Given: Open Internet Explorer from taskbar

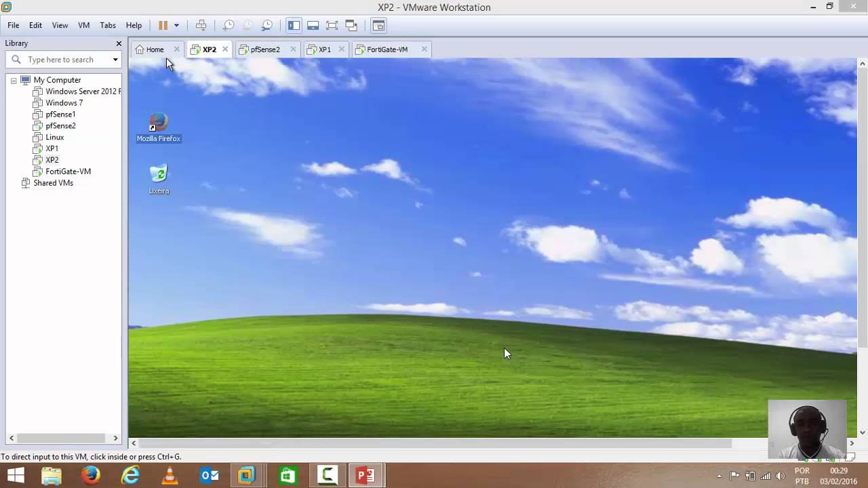Looking at the screenshot, I should tap(130, 476).
